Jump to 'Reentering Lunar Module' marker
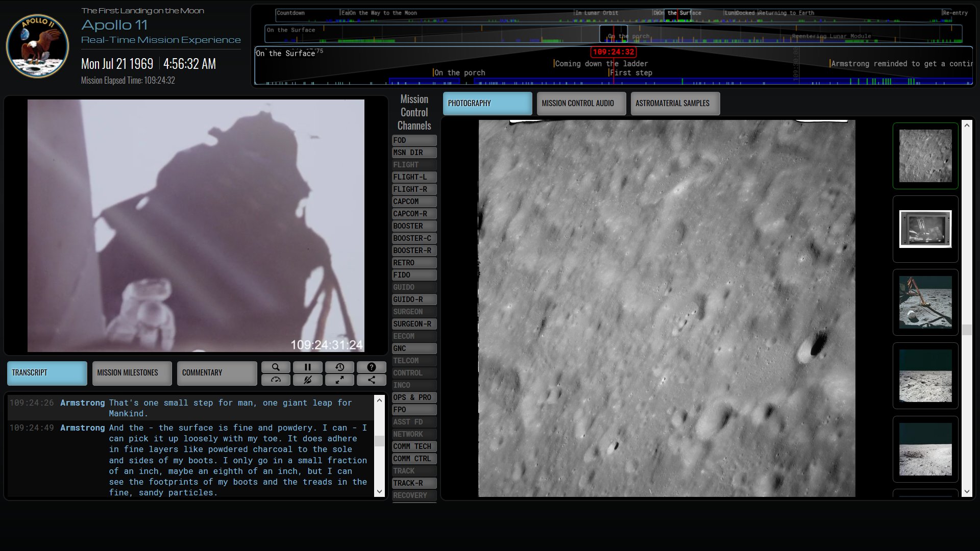This screenshot has width=980, height=551. pyautogui.click(x=831, y=36)
